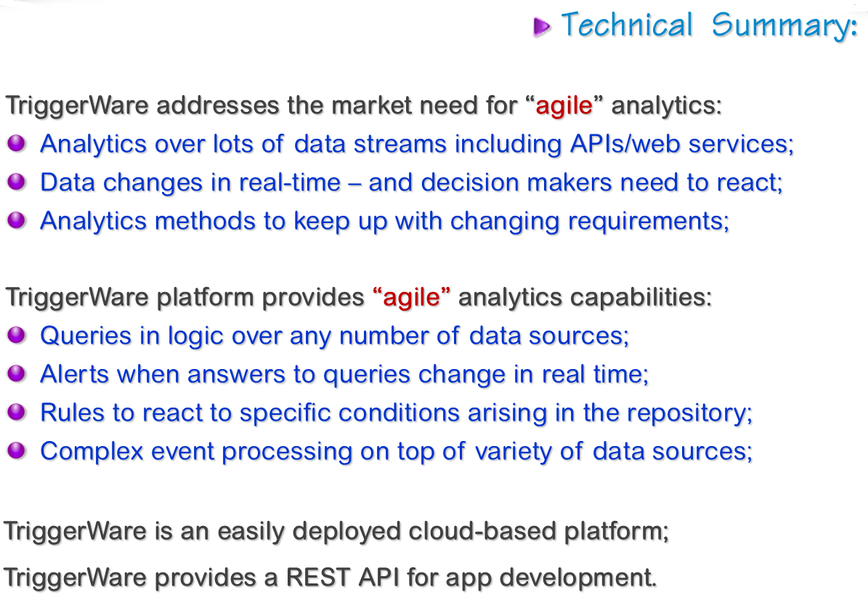Click the text Analytics over lots of data streams
Viewport: 868px width, 611px height.
point(417,145)
